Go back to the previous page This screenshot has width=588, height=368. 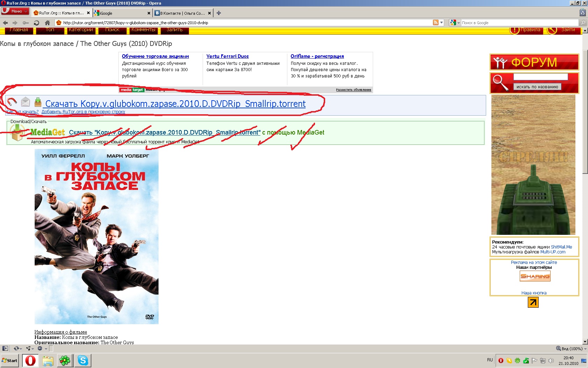5,23
